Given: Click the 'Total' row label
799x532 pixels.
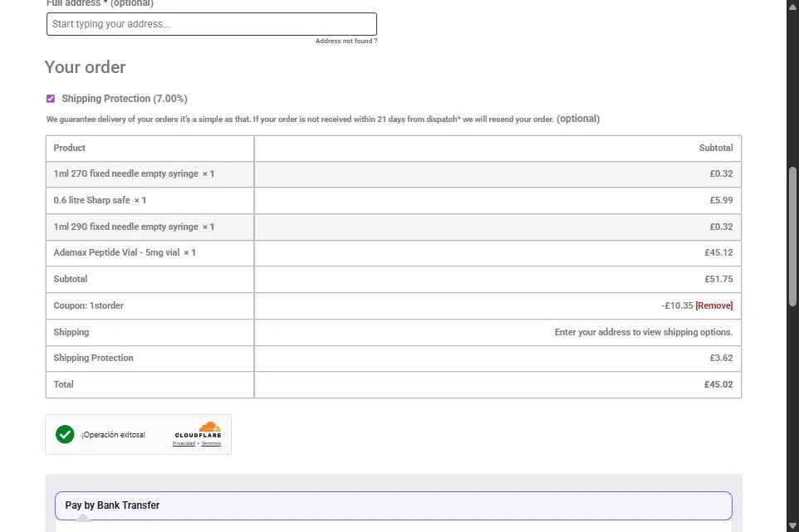Looking at the screenshot, I should pyautogui.click(x=64, y=384).
